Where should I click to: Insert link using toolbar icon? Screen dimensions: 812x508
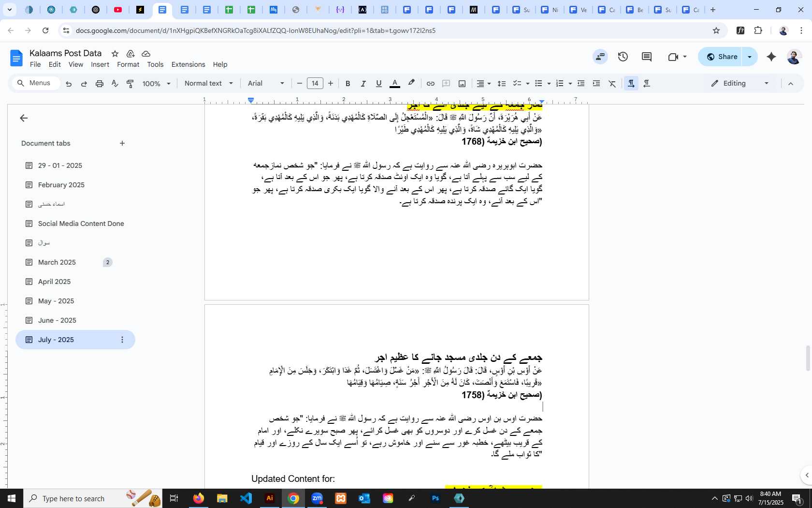(x=430, y=84)
